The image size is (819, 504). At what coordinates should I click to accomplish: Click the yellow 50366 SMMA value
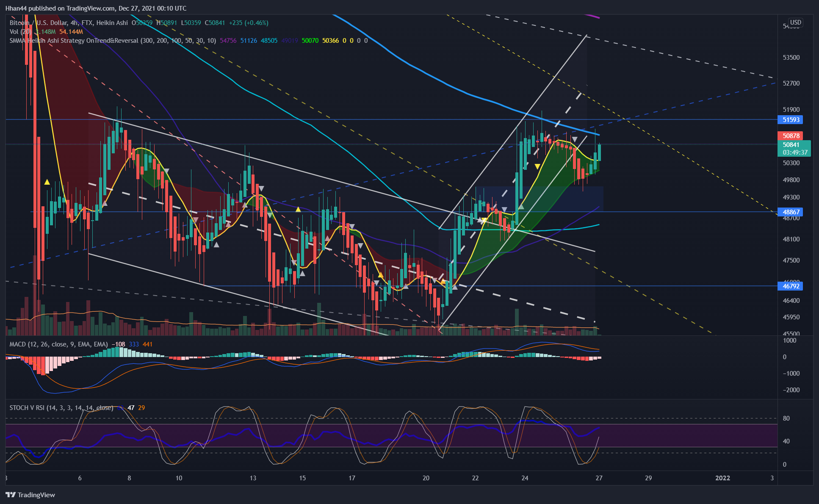click(330, 41)
